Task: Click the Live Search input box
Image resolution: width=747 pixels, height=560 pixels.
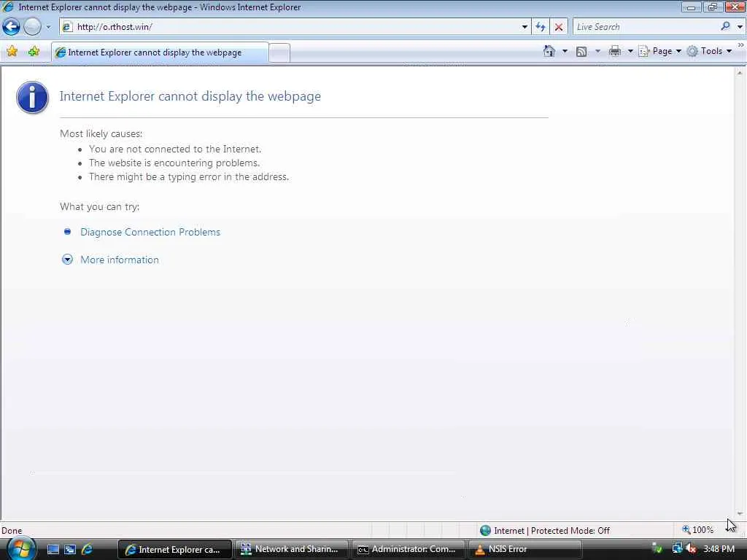Action: click(x=646, y=27)
